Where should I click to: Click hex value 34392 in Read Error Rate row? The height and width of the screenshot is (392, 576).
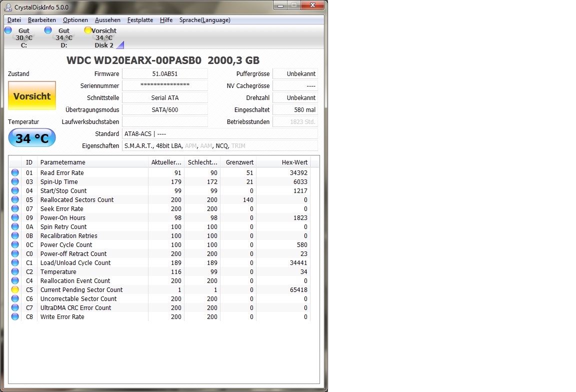pyautogui.click(x=298, y=172)
